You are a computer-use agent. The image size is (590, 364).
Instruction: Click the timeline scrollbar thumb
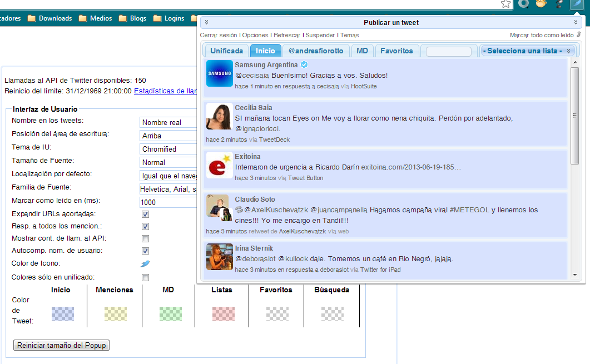click(x=574, y=116)
